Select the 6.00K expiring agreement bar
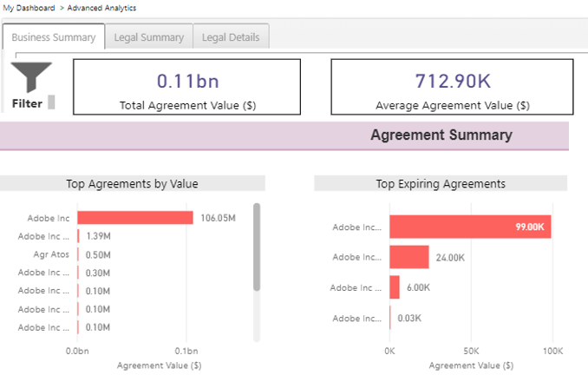588x375 pixels. [395, 287]
